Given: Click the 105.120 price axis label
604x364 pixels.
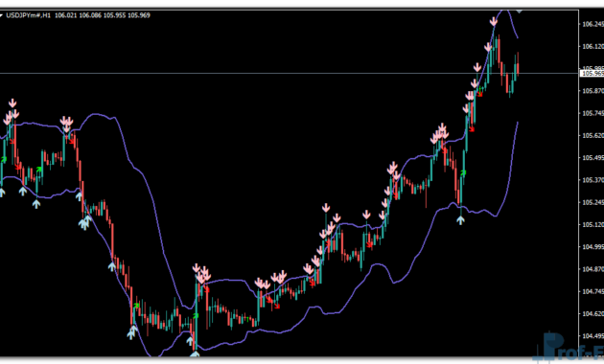Looking at the screenshot, I should point(592,225).
